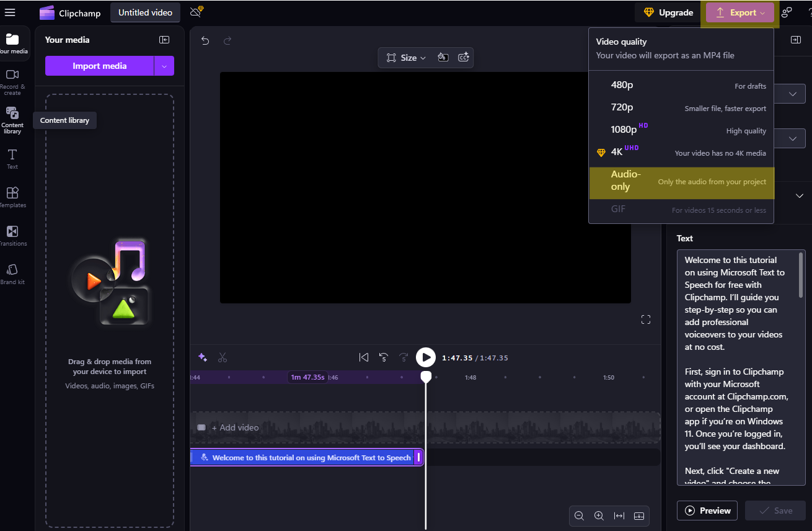Open the Brand kit sidebar icon

(x=12, y=274)
